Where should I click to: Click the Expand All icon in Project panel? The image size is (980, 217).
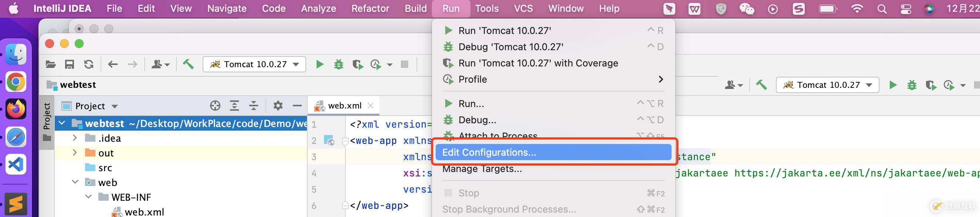pos(234,106)
